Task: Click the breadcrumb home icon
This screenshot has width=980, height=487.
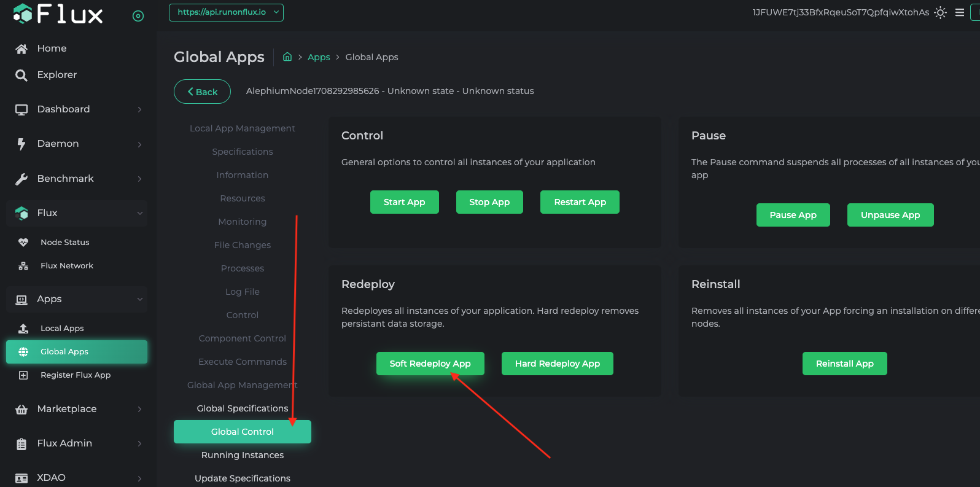Action: click(x=287, y=56)
